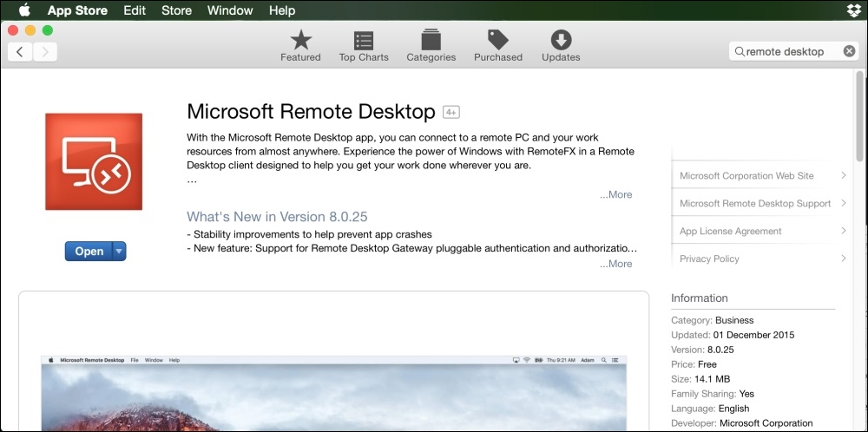Click the green zoom window button
Viewport: 868px width, 432px height.
click(x=48, y=30)
